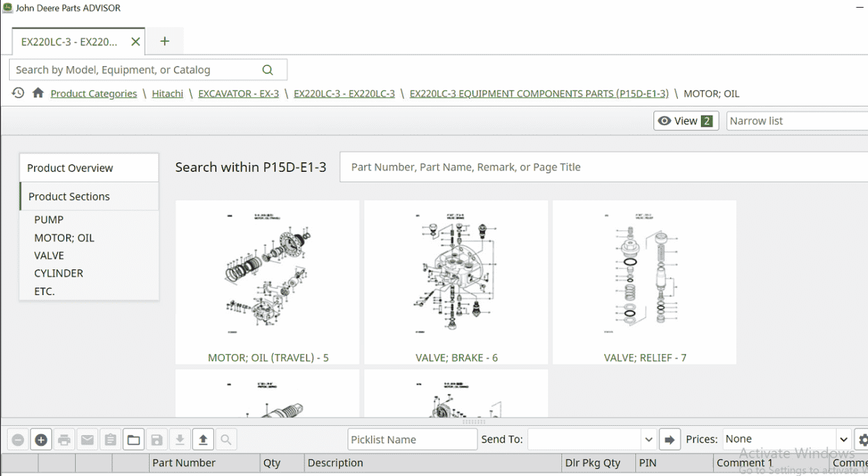Click the Search within P15D-E1-3 label
Screen dimensions: 868x476
[x=251, y=167]
